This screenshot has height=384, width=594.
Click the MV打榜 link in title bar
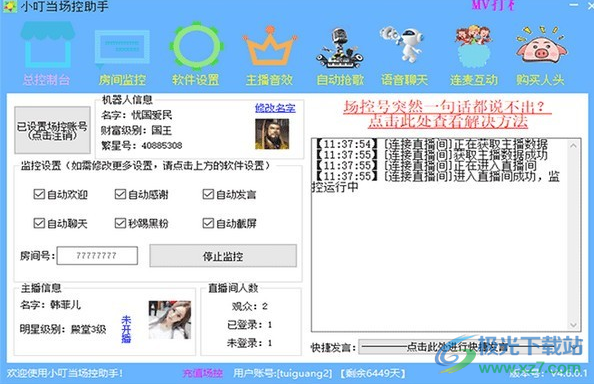(493, 5)
